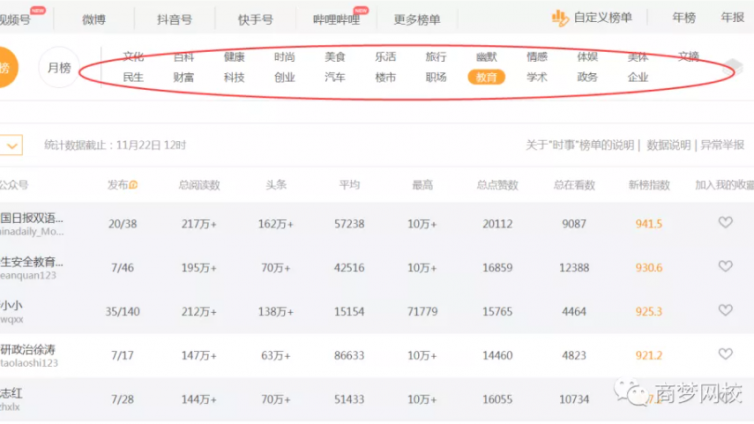754x424 pixels.
Task: Switch to the 快手号 ranking tab
Action: [x=255, y=20]
